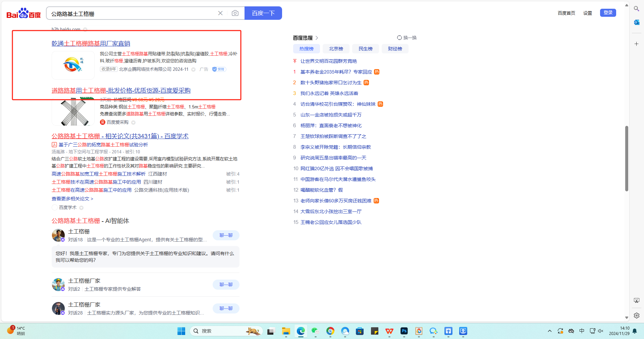The image size is (644, 339).
Task: Select the 财经榜 tab
Action: point(395,49)
